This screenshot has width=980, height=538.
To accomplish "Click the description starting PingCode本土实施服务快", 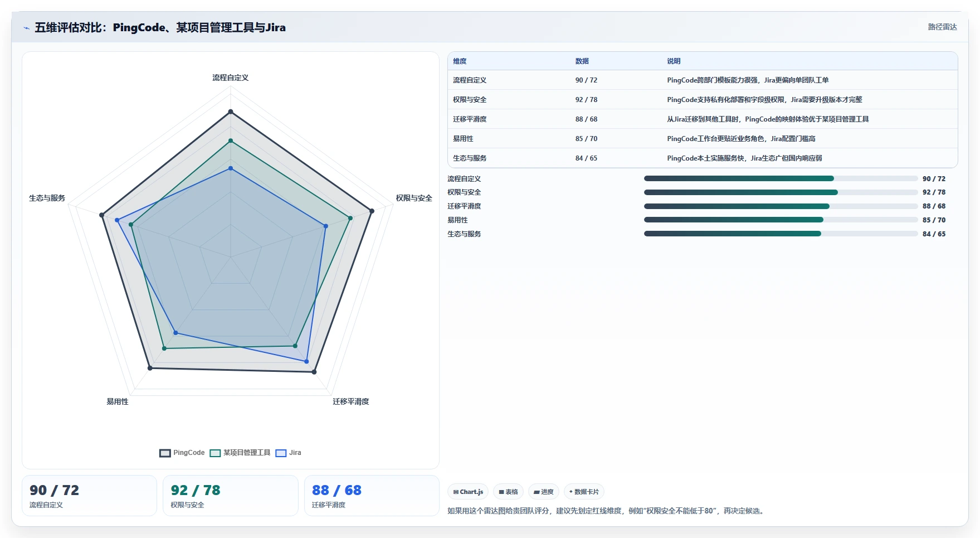I will pos(744,158).
